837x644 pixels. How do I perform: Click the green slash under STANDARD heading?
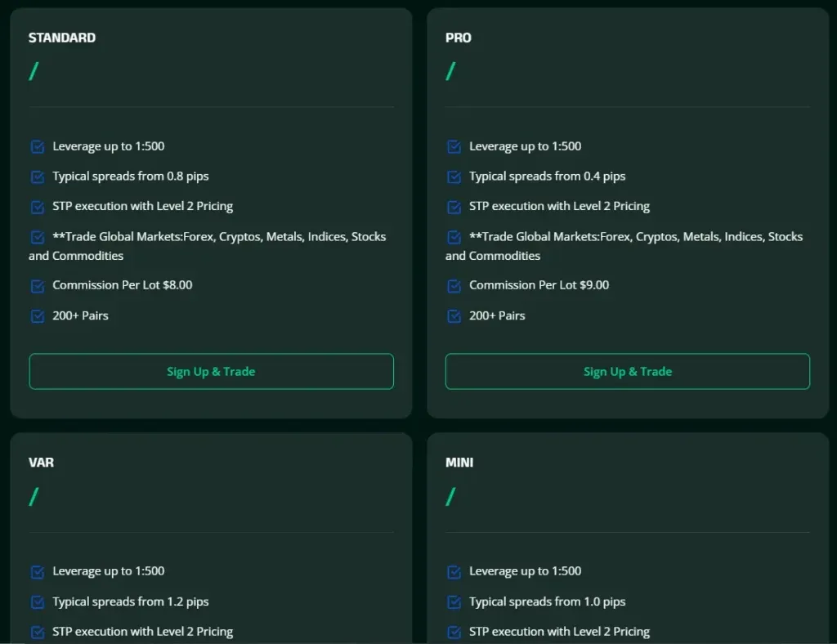(34, 71)
